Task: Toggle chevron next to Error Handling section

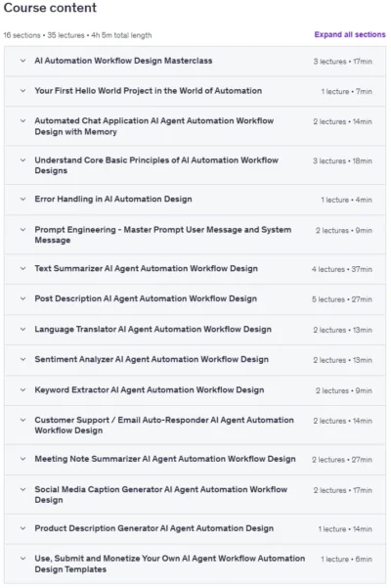Action: point(22,200)
